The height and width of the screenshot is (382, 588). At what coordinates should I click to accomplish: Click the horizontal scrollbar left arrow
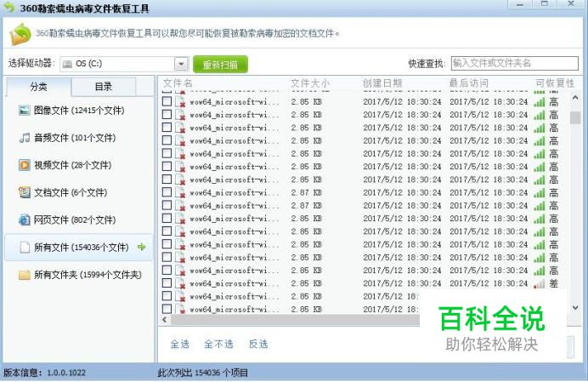tap(165, 320)
